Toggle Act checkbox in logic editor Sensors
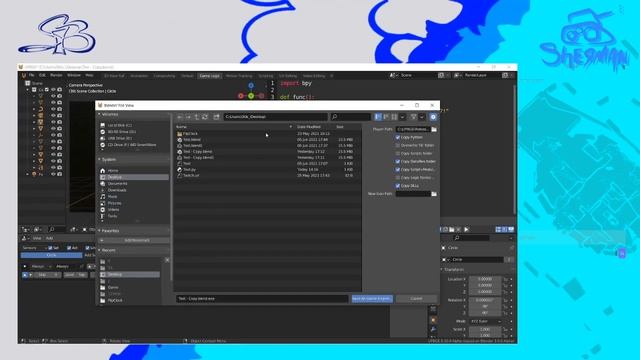 coord(69,248)
